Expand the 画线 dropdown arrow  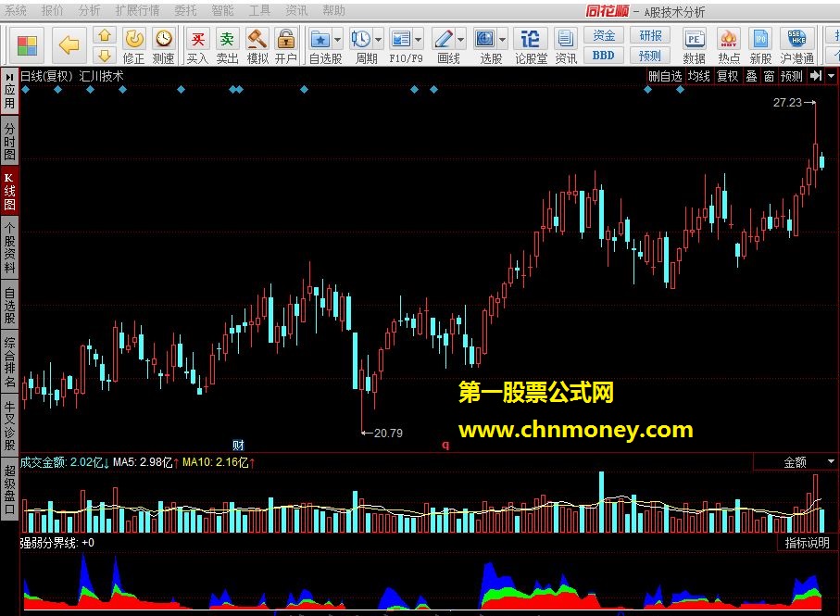coord(460,40)
